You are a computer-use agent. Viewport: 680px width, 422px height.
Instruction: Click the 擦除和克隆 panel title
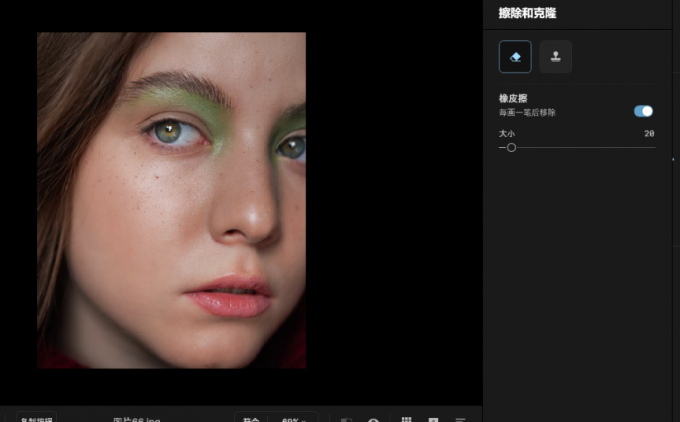click(x=527, y=13)
